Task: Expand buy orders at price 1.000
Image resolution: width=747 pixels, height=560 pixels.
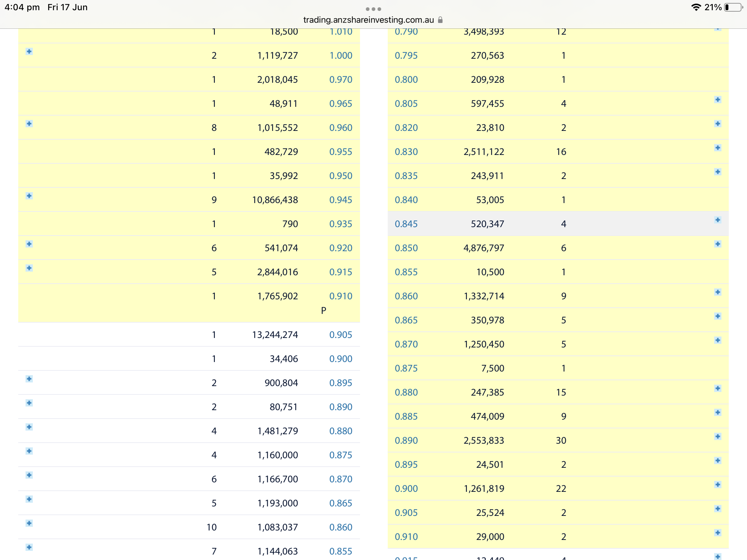Action: (29, 51)
